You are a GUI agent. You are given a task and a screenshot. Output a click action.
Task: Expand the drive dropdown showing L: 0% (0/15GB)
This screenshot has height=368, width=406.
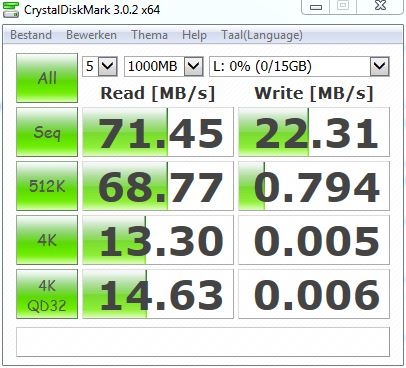point(379,66)
